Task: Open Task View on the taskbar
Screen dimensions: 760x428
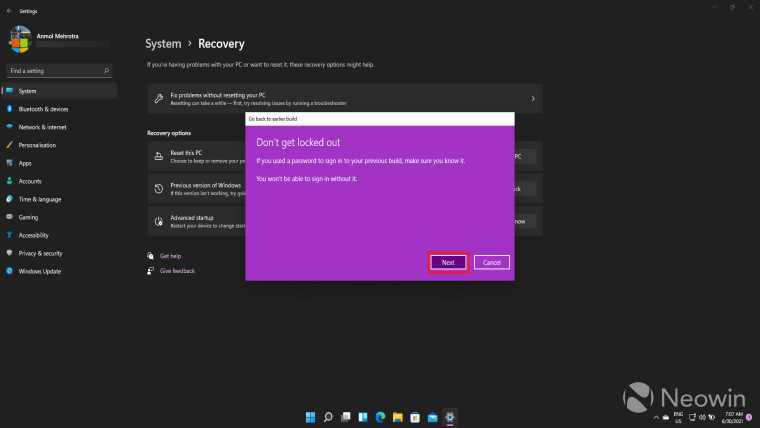Action: [x=346, y=417]
